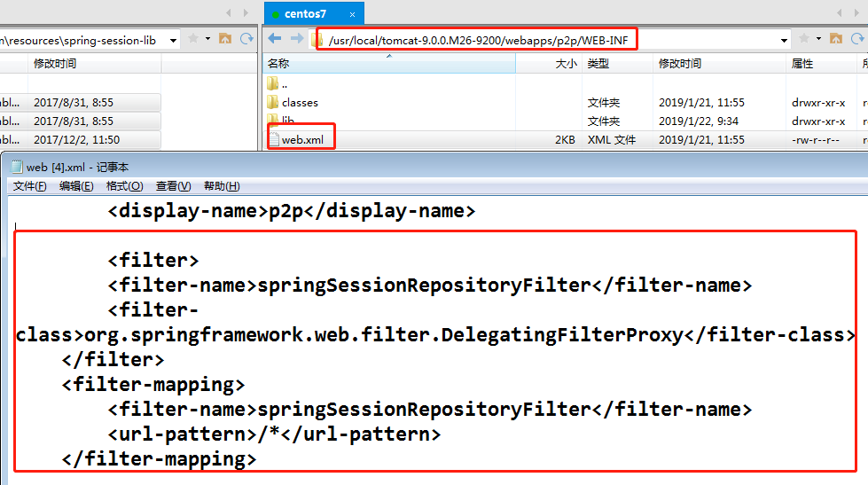This screenshot has width=868, height=485.
Task: Refresh the left local pane
Action: (246, 39)
